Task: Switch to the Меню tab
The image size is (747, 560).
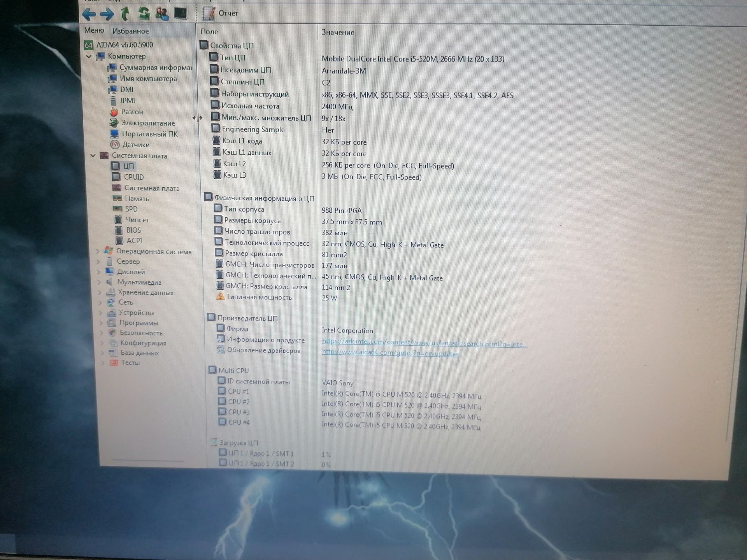Action: [94, 30]
